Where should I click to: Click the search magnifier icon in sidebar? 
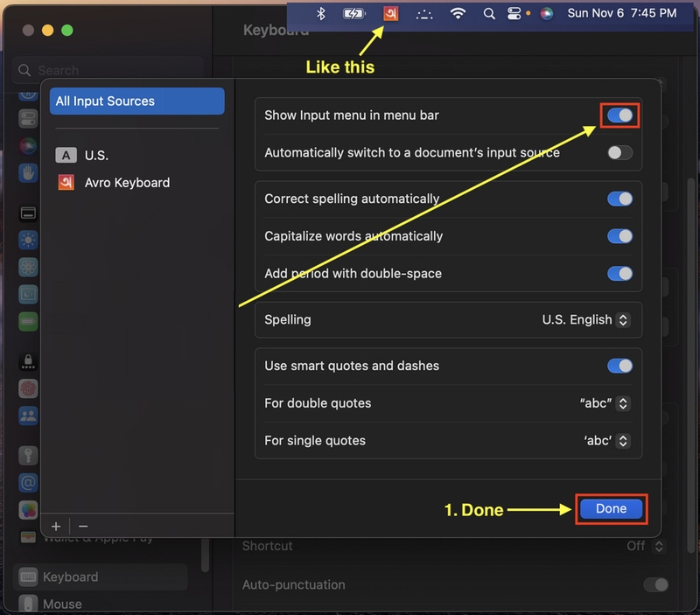coord(24,71)
